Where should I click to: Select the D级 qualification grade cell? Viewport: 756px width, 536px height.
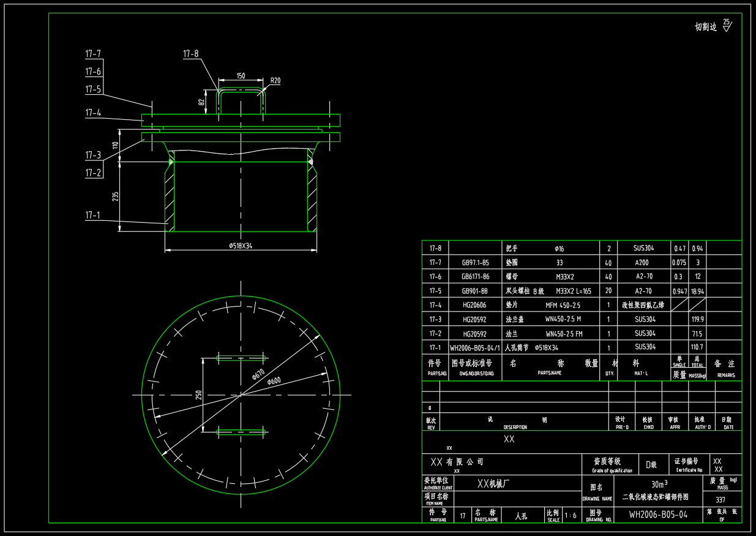(x=652, y=464)
